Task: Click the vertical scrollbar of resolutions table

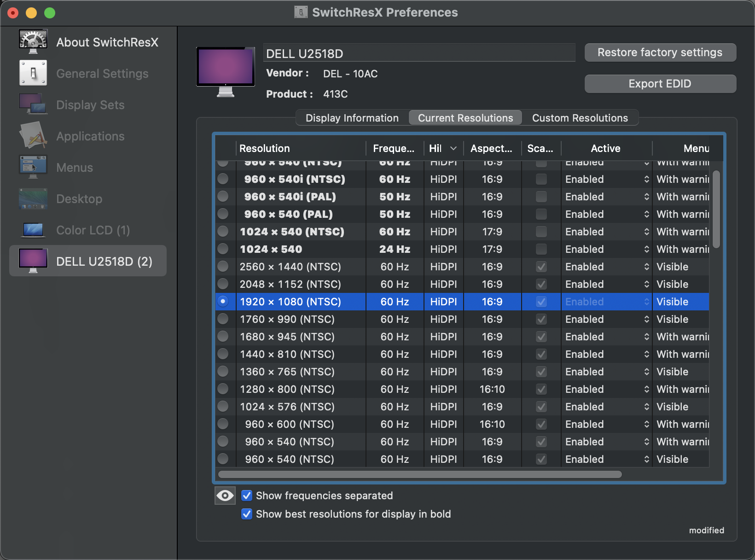Action: point(716,210)
